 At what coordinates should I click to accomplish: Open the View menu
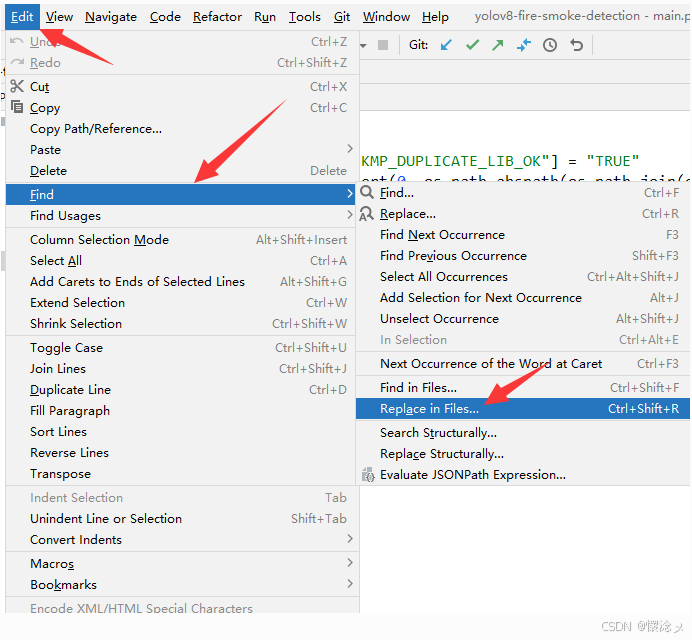(x=59, y=17)
